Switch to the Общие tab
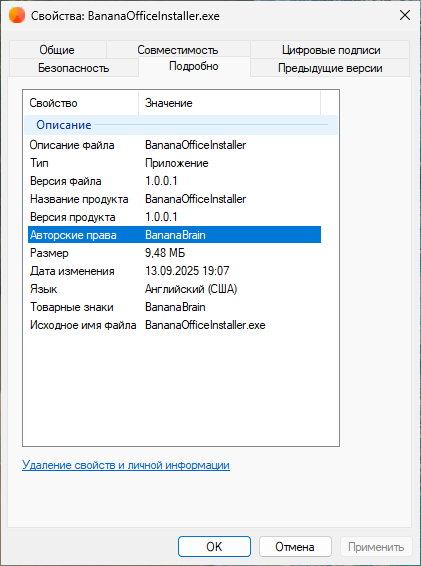This screenshot has width=421, height=566. (x=57, y=50)
